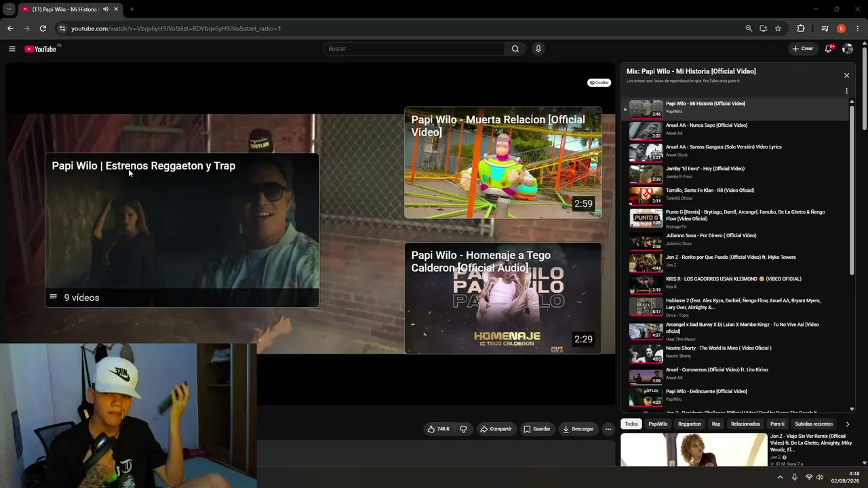Image resolution: width=868 pixels, height=488 pixels.
Task: Select the PapiWilo filter chip
Action: (x=658, y=424)
